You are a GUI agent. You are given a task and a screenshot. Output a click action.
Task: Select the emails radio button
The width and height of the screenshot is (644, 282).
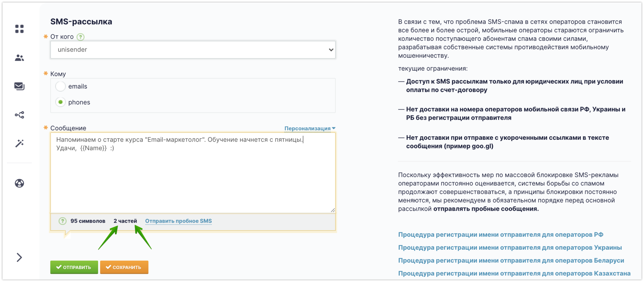pyautogui.click(x=60, y=86)
